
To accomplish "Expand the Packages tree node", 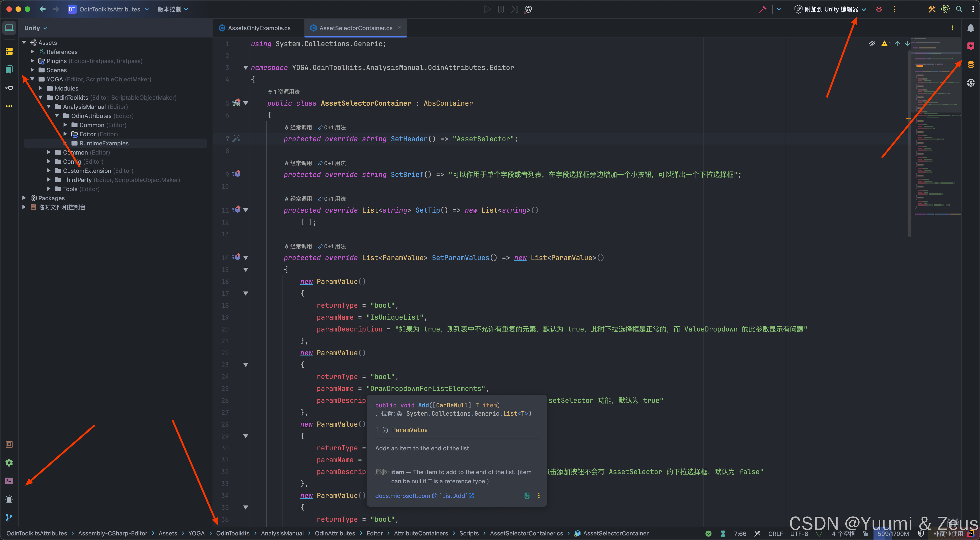I will click(x=24, y=198).
